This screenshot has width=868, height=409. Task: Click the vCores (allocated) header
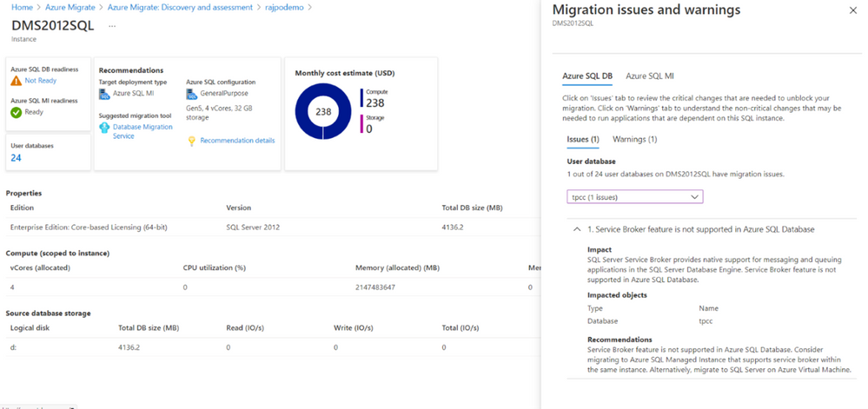[40, 267]
